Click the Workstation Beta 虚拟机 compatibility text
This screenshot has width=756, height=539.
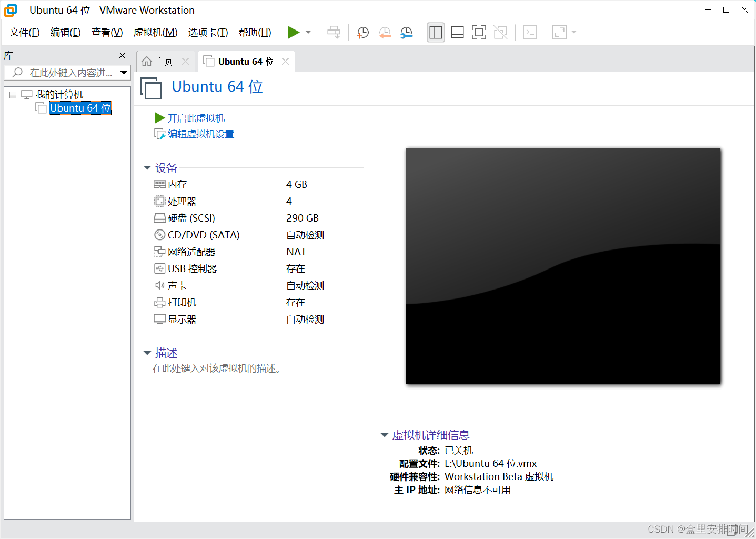499,477
